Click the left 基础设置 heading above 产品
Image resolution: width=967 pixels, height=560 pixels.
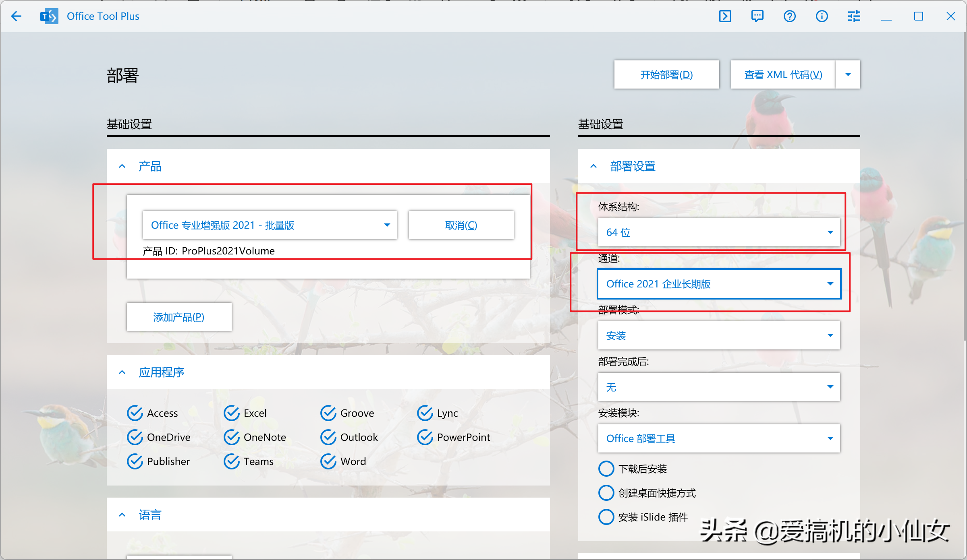click(129, 124)
